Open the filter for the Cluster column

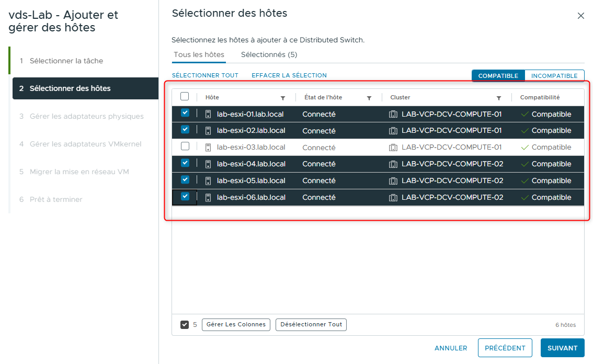coord(499,97)
